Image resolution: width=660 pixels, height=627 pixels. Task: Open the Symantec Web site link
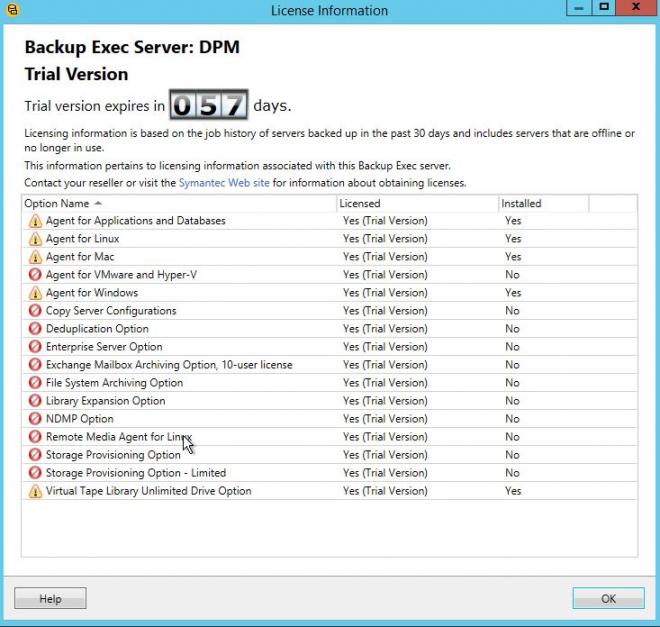click(224, 183)
